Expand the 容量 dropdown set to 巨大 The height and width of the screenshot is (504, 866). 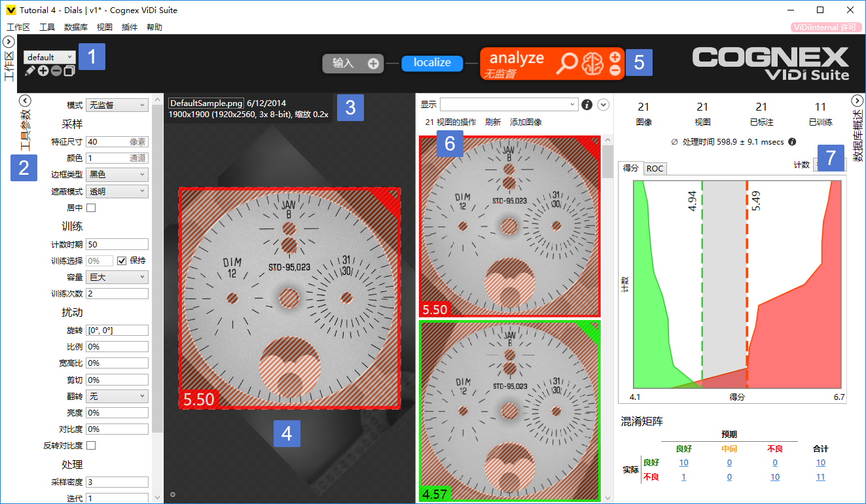click(117, 278)
